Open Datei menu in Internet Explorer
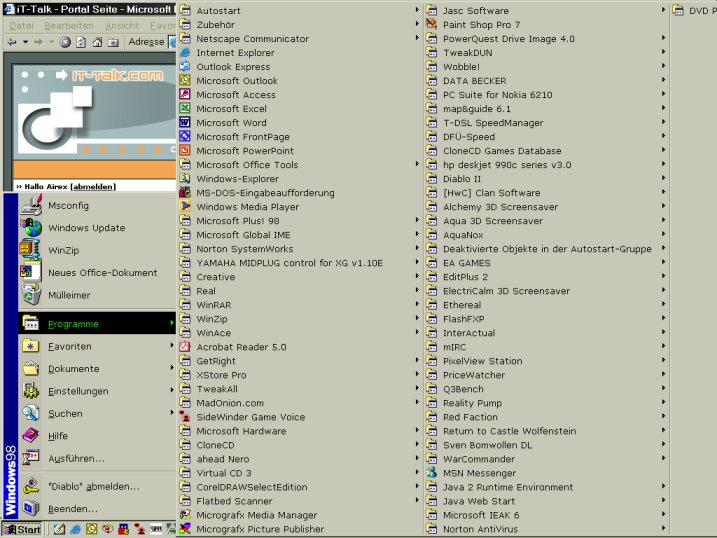The width and height of the screenshot is (717, 538). click(21, 26)
